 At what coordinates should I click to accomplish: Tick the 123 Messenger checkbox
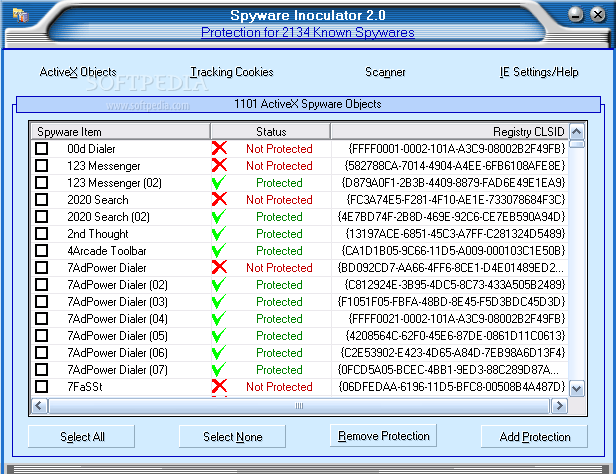42,165
